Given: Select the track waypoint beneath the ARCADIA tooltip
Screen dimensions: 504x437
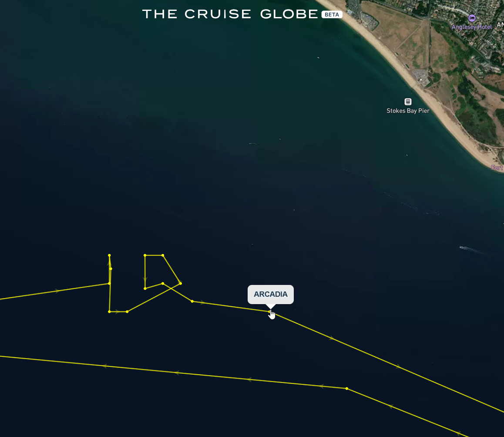Looking at the screenshot, I should [x=269, y=312].
